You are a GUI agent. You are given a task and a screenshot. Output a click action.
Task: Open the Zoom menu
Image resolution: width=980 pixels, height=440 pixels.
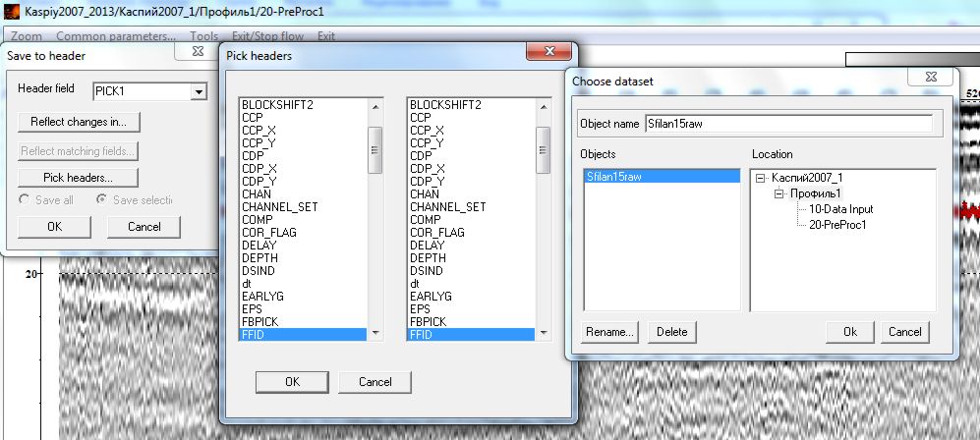pos(27,36)
